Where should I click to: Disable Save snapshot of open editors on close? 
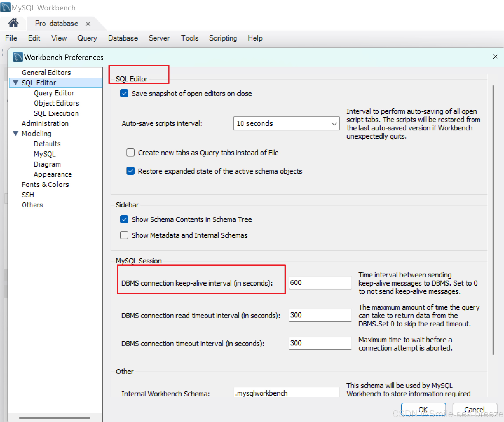point(124,94)
